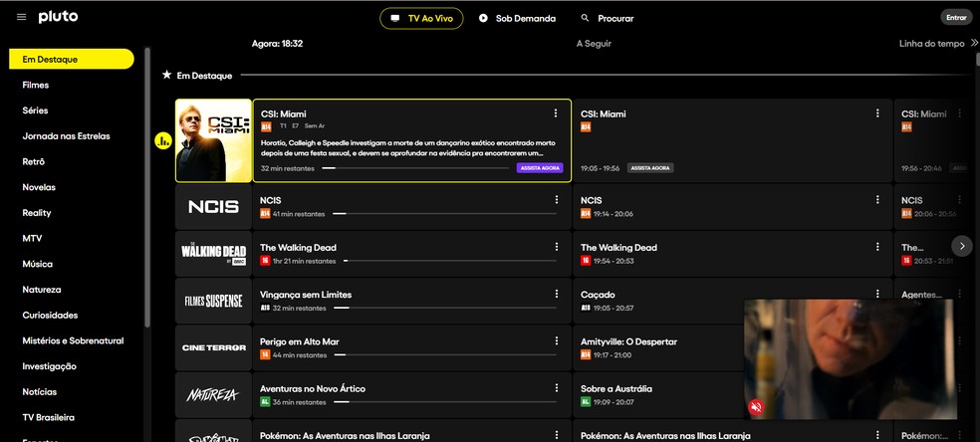Open upcoming Caçado program card

click(x=657, y=301)
